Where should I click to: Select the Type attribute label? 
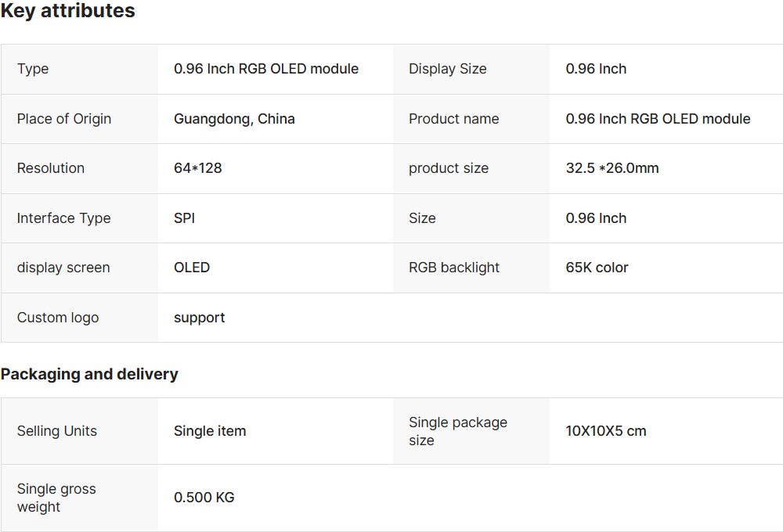(x=33, y=69)
